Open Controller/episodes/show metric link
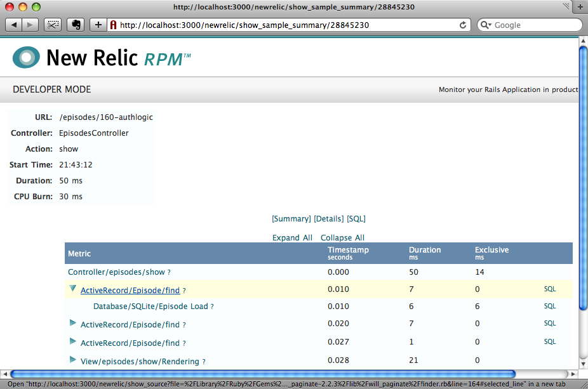The width and height of the screenshot is (588, 389). pyautogui.click(x=116, y=272)
